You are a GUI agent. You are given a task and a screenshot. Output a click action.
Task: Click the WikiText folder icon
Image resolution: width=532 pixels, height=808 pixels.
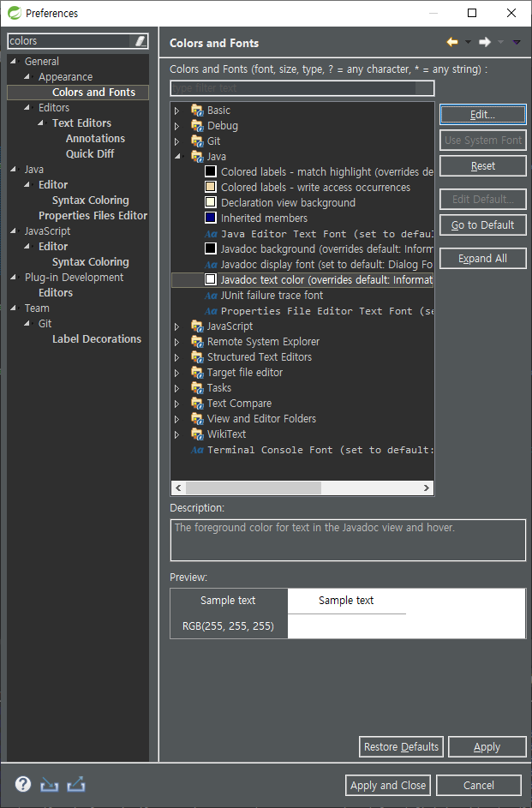(197, 434)
